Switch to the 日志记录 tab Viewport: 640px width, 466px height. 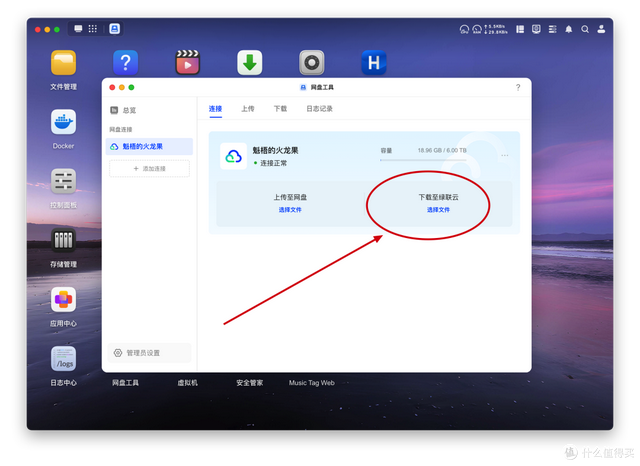tap(320, 109)
